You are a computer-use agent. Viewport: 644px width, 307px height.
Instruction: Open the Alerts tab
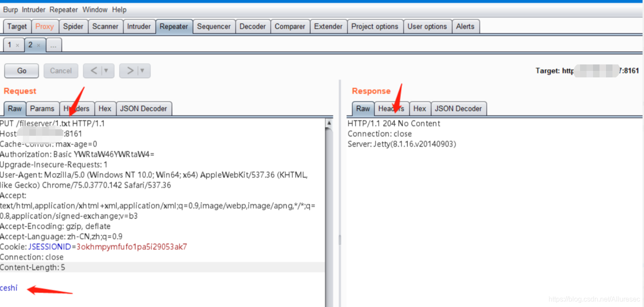(x=465, y=26)
